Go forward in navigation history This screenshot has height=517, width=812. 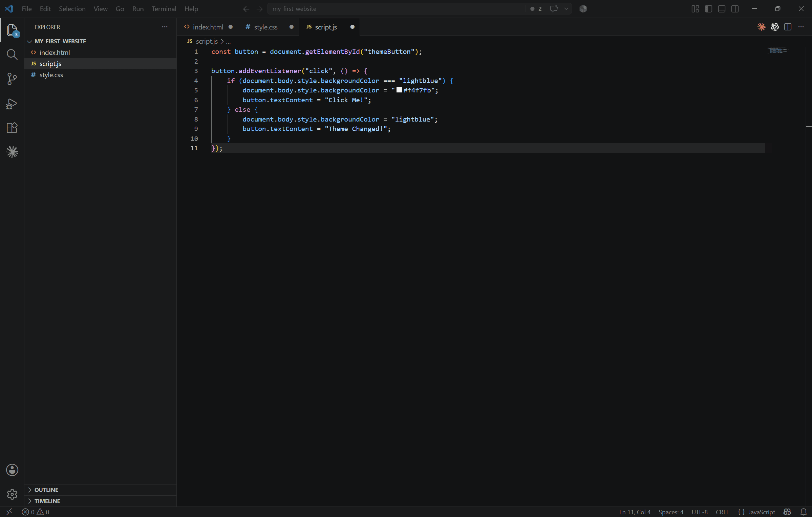click(x=260, y=9)
